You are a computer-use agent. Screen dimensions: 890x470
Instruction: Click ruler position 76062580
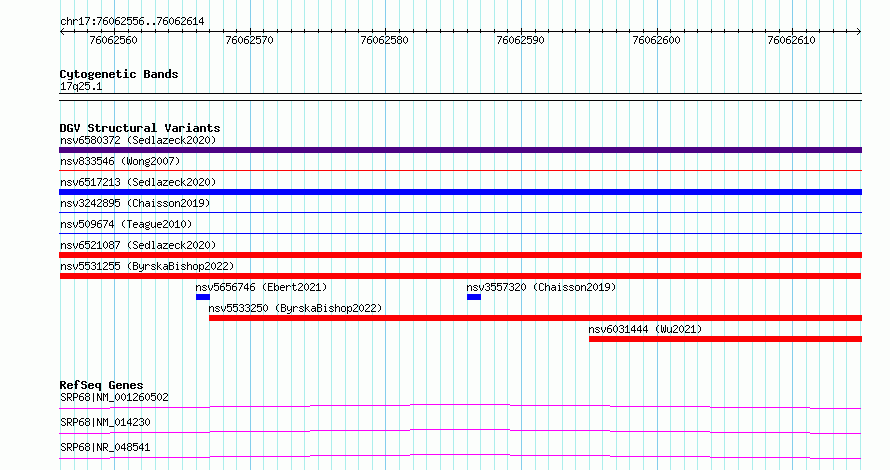click(x=384, y=40)
